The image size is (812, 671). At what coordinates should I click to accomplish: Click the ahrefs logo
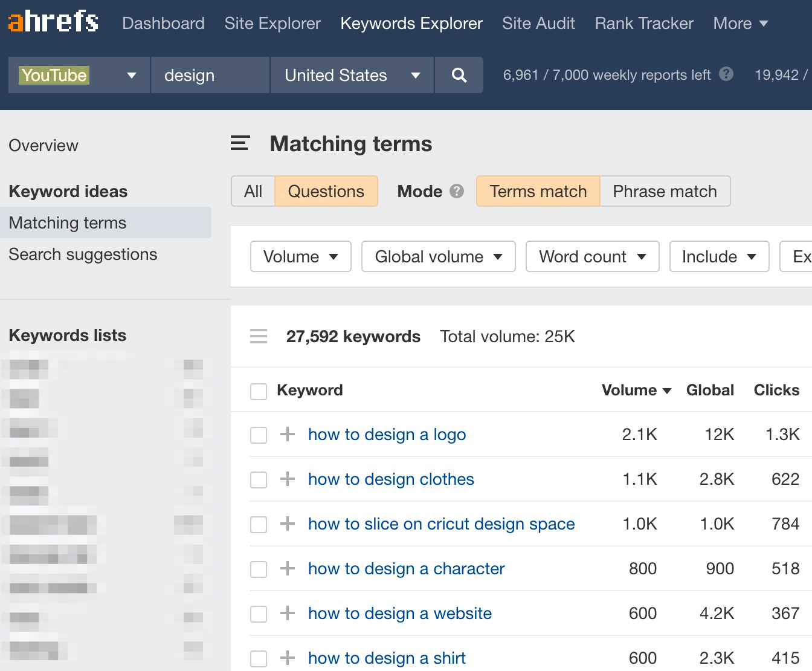[x=53, y=22]
